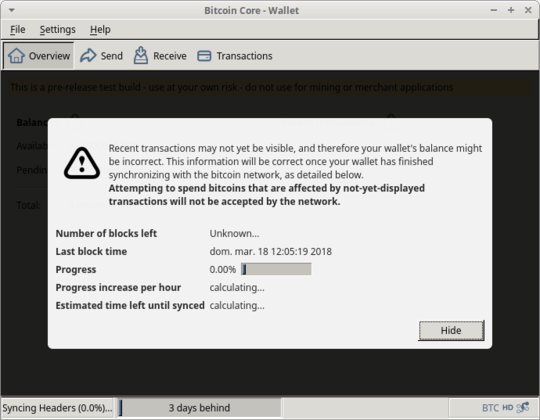The width and height of the screenshot is (540, 420).
Task: Open the File menu
Action: pyautogui.click(x=18, y=30)
